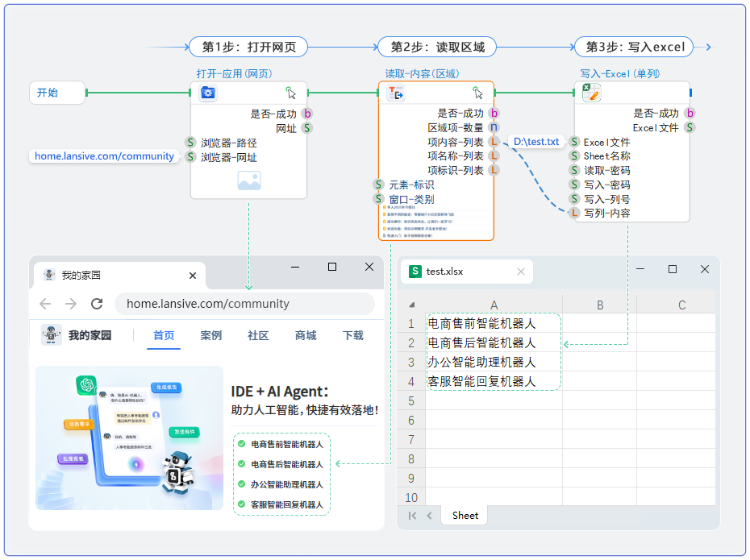Reload the browser page

click(97, 304)
